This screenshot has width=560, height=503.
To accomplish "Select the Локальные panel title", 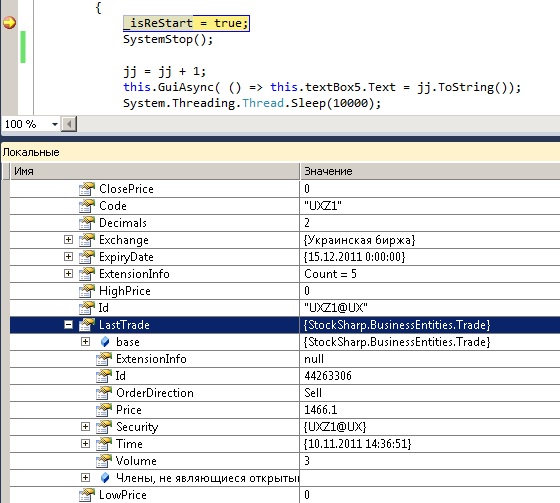I will tap(31, 153).
